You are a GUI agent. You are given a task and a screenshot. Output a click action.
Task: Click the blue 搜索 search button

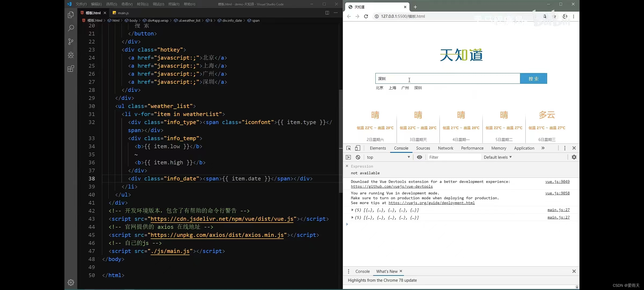coord(533,79)
